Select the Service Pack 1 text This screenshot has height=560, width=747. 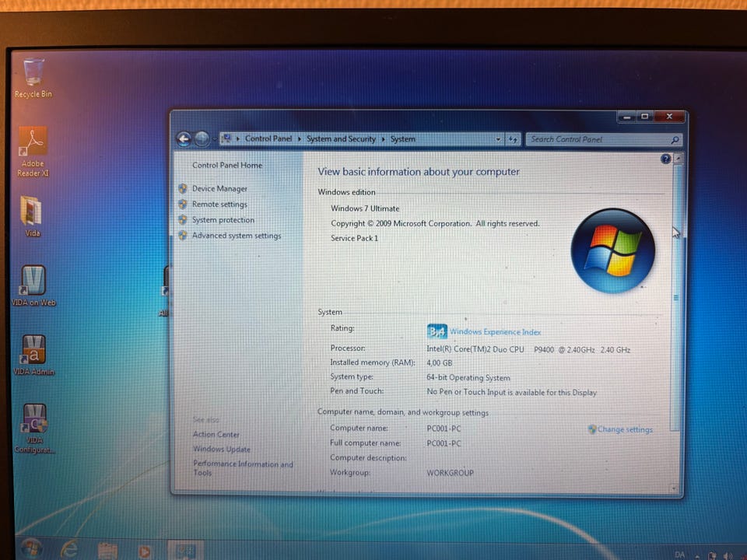coord(354,238)
